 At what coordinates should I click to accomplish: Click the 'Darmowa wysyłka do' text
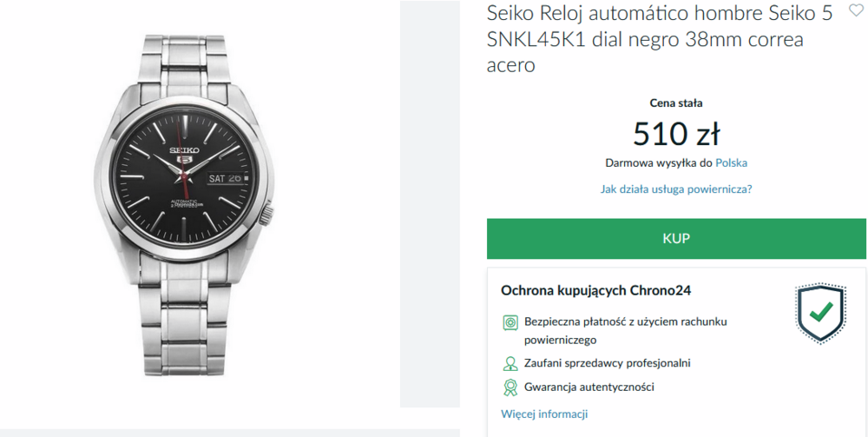click(x=659, y=162)
